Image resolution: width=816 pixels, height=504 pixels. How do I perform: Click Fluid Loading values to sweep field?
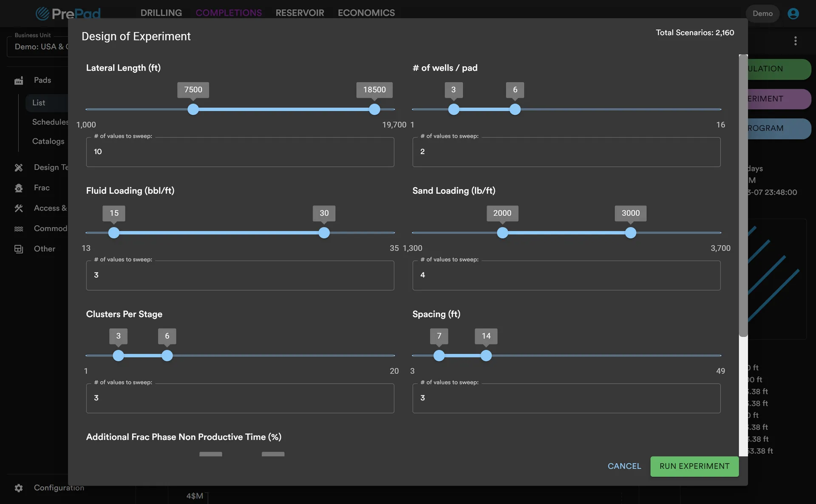click(240, 276)
